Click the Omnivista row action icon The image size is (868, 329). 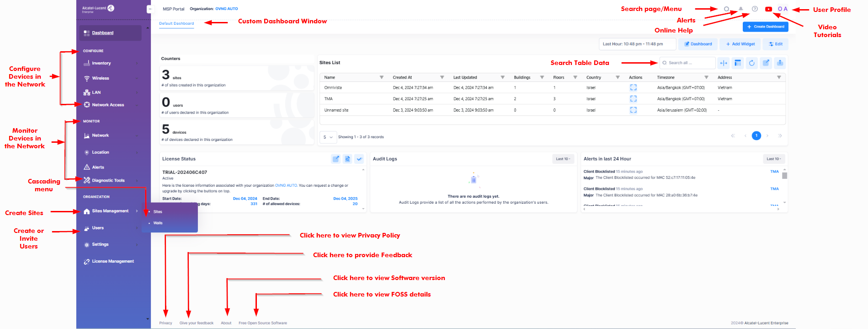(x=633, y=87)
